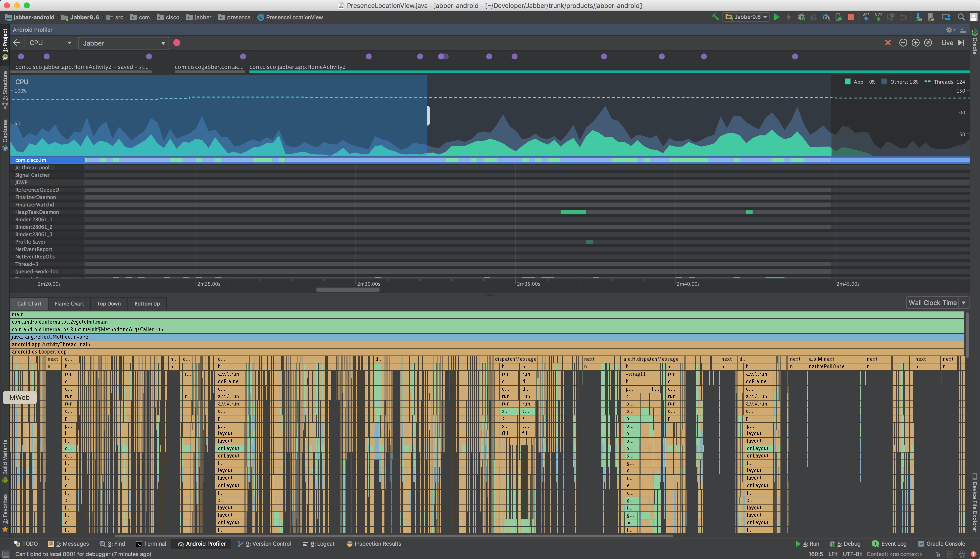Click the Search Everywhere magnifier
This screenshot has height=559, width=980.
(x=961, y=17)
